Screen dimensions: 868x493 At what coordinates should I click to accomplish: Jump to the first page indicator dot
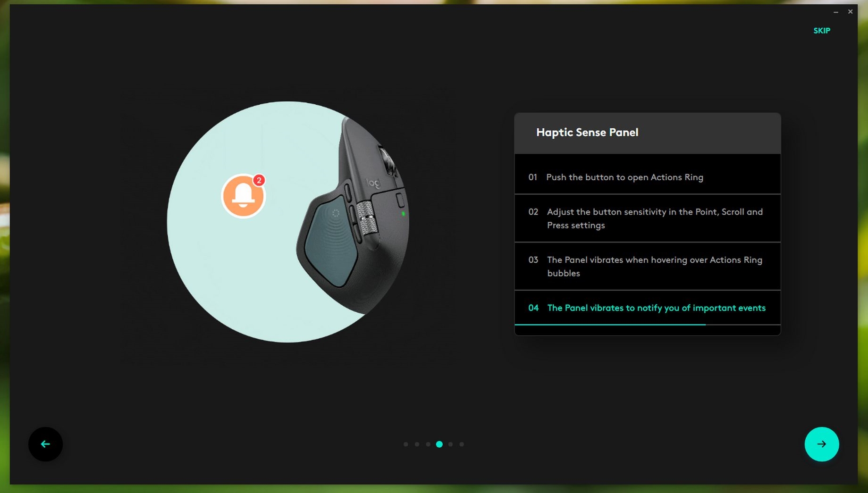405,444
